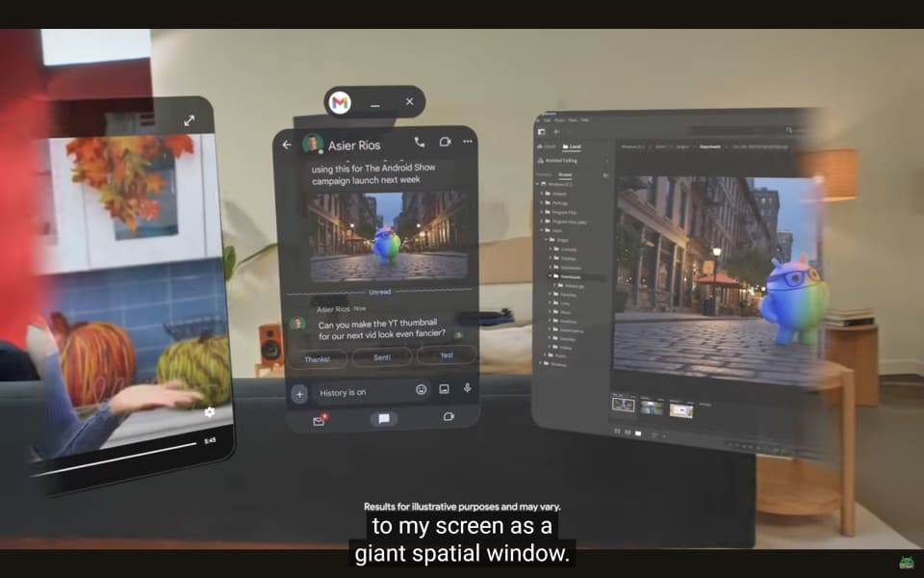Expand the Program Files folder arrow
924x578 pixels.
coord(541,212)
